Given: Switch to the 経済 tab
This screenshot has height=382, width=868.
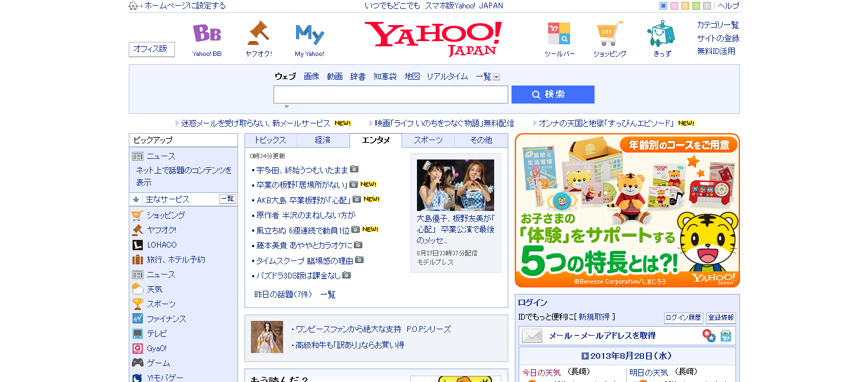Looking at the screenshot, I should coord(323,140).
